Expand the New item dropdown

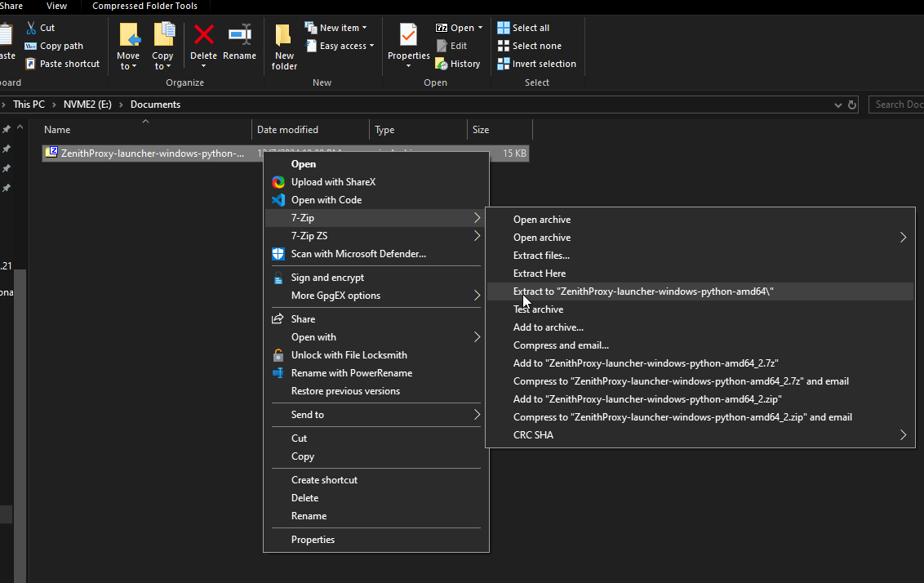click(x=337, y=28)
